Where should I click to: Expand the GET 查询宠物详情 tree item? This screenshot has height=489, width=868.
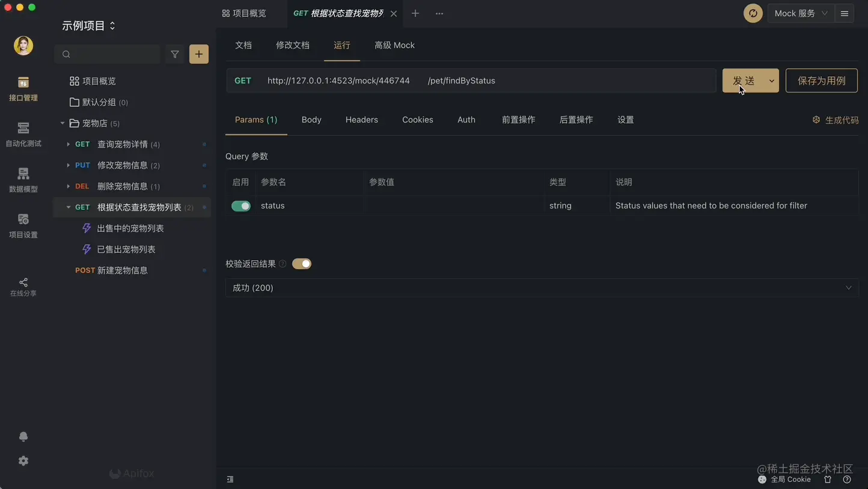pyautogui.click(x=68, y=144)
